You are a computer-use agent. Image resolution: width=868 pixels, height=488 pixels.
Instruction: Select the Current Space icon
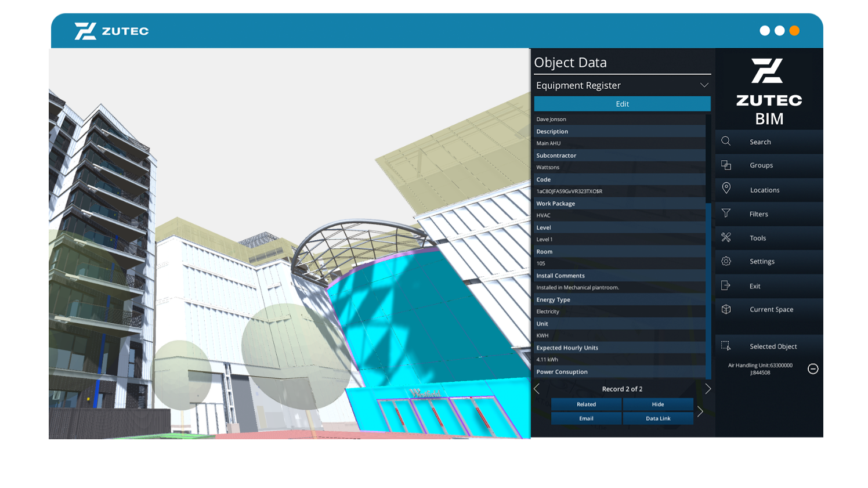(771, 309)
